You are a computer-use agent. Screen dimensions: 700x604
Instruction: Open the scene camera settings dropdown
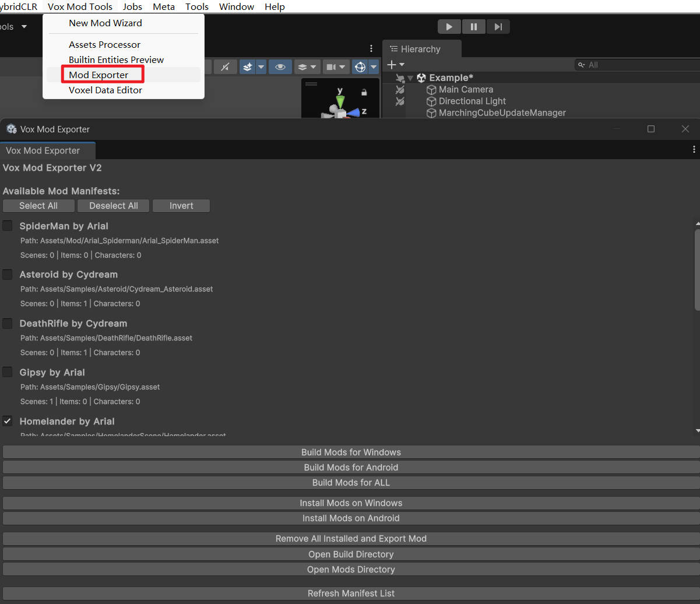(x=342, y=67)
